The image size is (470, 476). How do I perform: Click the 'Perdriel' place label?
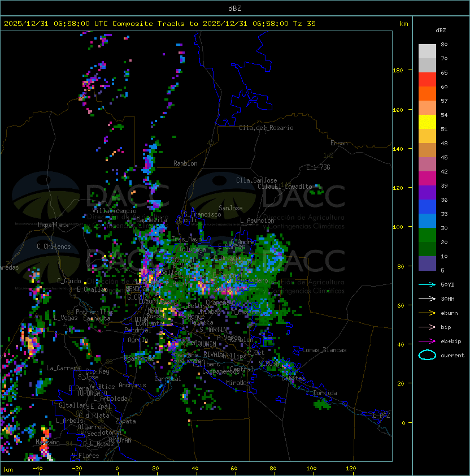point(138,330)
